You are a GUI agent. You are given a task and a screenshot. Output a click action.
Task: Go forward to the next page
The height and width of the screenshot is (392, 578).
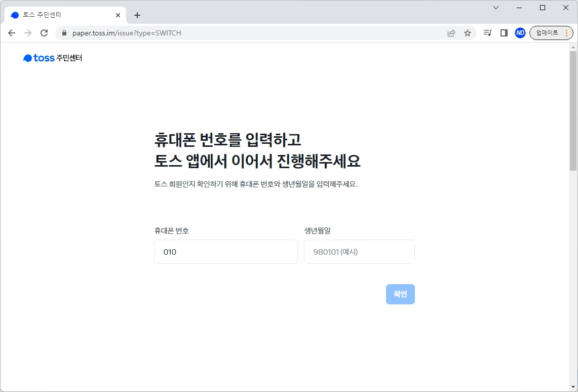click(28, 33)
